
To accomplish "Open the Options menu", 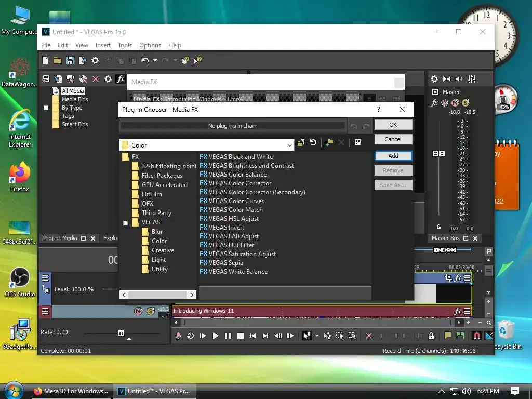I will 150,45.
